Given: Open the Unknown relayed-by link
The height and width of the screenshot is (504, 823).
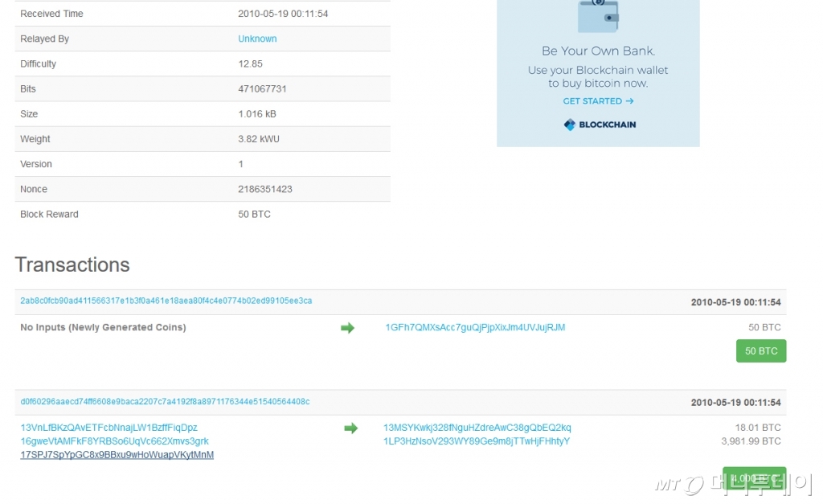Looking at the screenshot, I should [257, 39].
